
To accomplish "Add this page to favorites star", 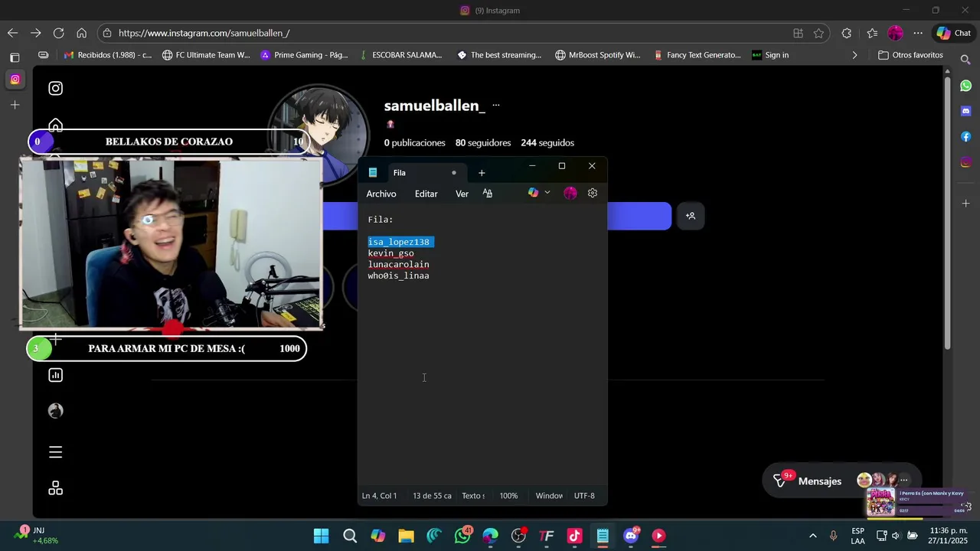I will coord(818,33).
